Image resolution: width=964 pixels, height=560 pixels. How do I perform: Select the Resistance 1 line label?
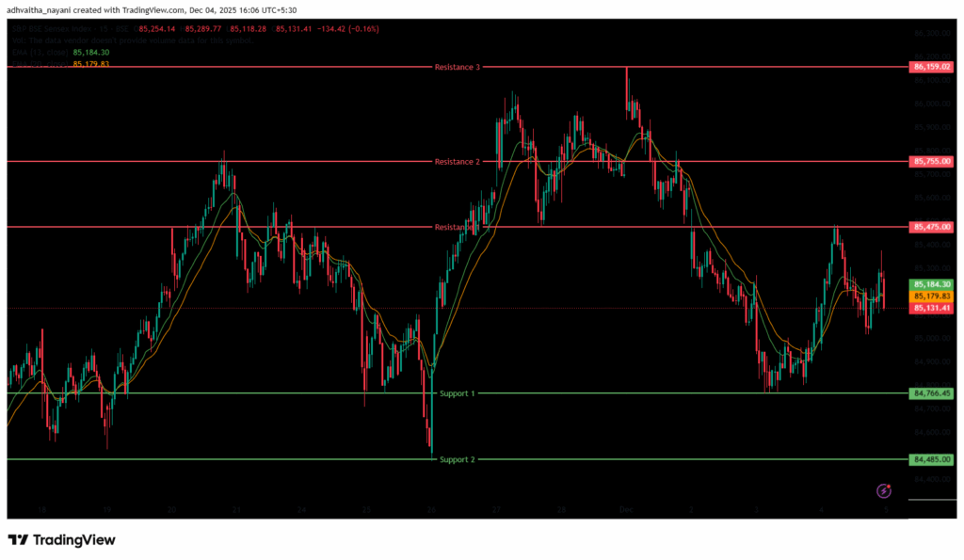(456, 227)
